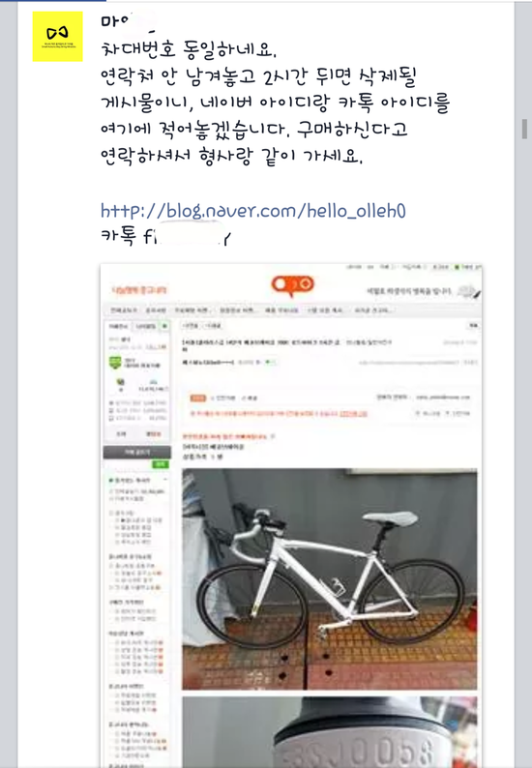Click the poster's name above the comment
Viewport: 532px width, 768px height.
point(129,21)
